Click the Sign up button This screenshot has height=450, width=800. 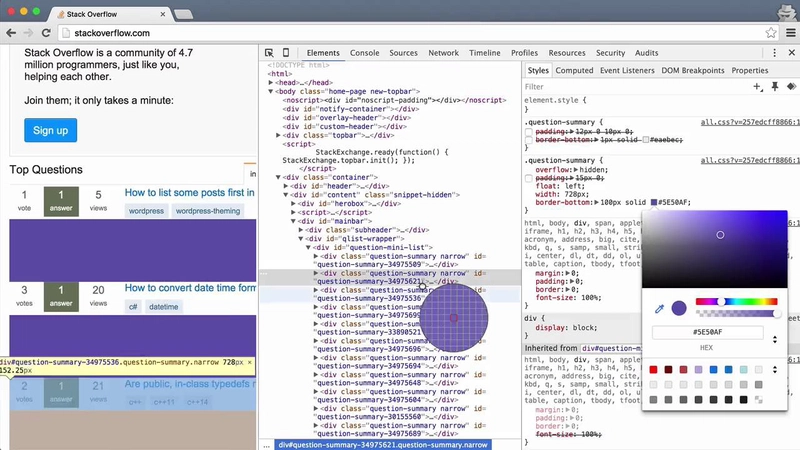click(x=51, y=130)
